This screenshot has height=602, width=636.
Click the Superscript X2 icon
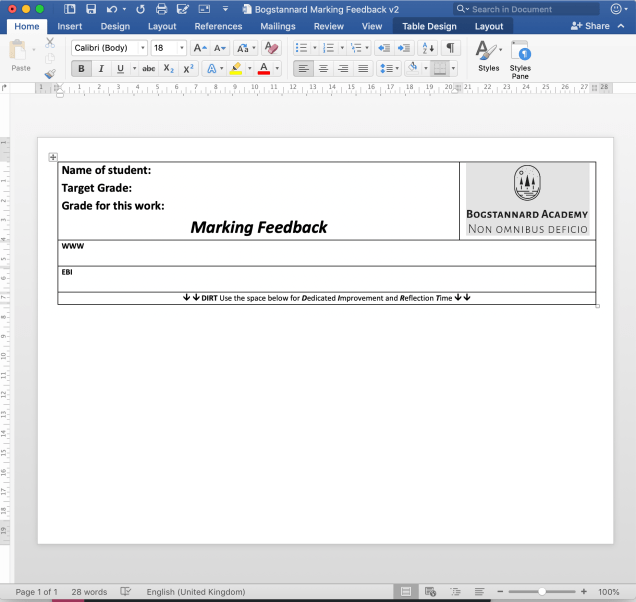point(188,69)
